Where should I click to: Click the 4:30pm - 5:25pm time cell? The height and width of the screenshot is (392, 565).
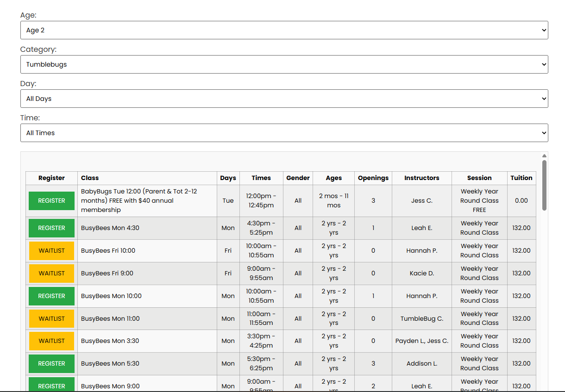point(261,228)
